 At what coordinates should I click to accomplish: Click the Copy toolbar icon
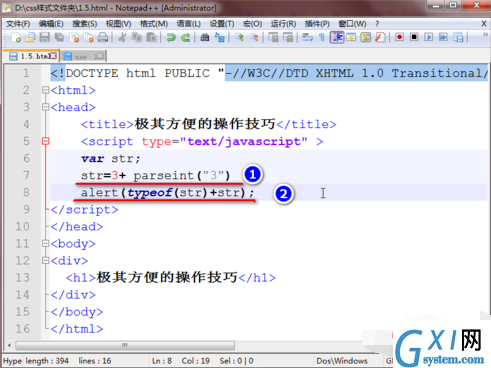(x=137, y=37)
